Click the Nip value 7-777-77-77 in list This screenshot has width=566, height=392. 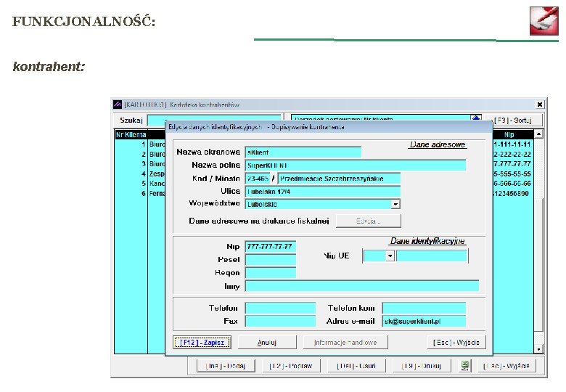pos(512,164)
